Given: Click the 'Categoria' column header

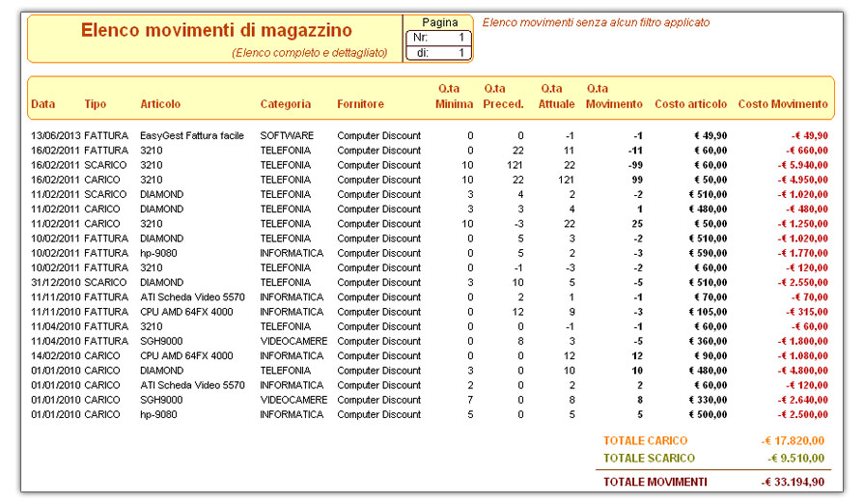Looking at the screenshot, I should (x=286, y=104).
